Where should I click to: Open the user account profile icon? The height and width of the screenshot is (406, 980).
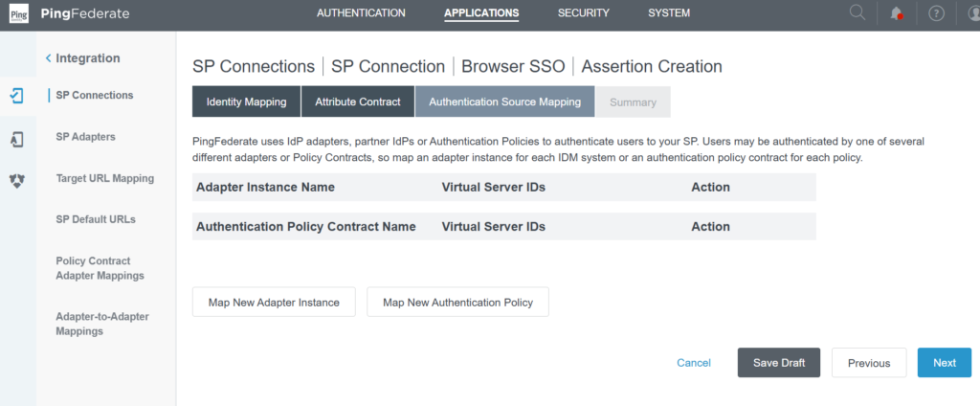coord(973,13)
